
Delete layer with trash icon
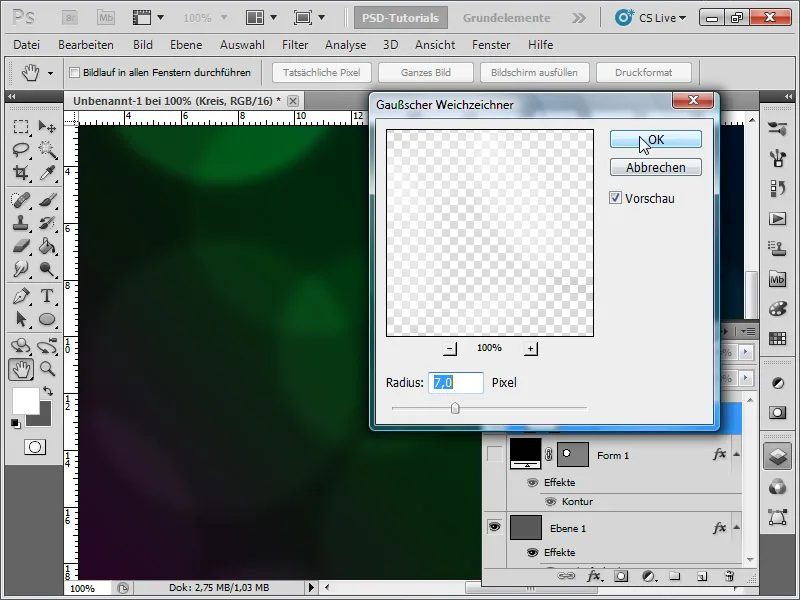click(x=729, y=577)
